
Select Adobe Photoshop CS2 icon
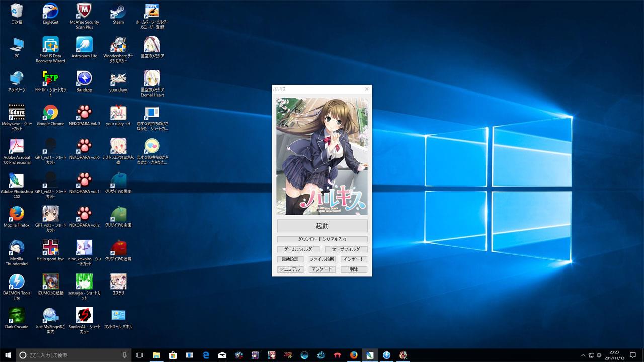pyautogui.click(x=17, y=185)
